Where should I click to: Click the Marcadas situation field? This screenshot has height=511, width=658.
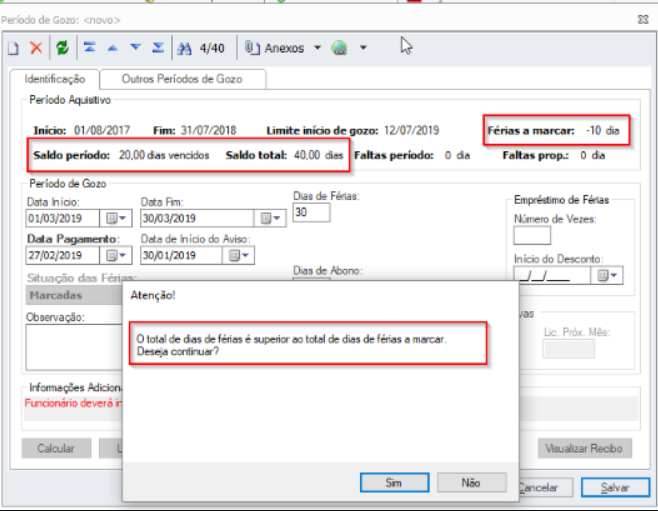click(x=74, y=295)
